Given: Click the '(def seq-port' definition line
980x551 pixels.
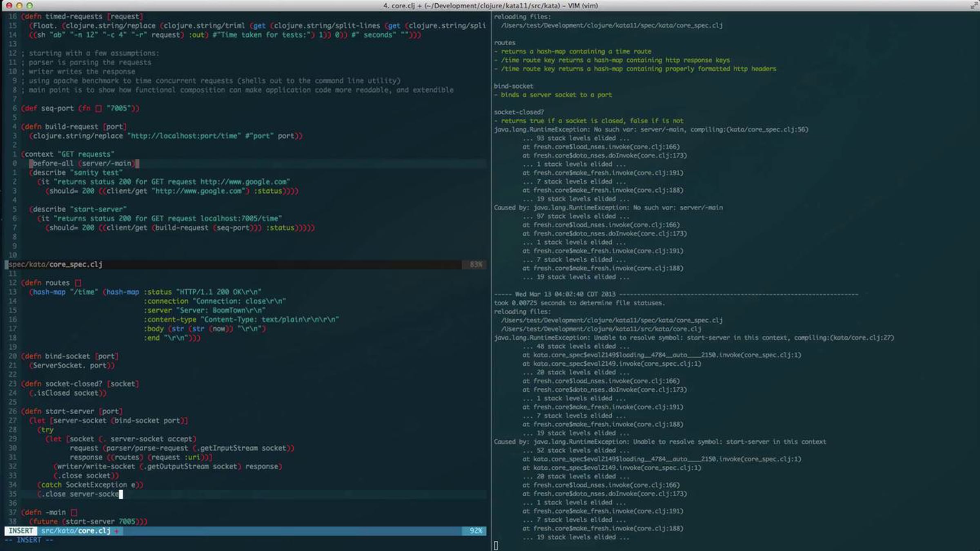Looking at the screenshot, I should (x=80, y=109).
